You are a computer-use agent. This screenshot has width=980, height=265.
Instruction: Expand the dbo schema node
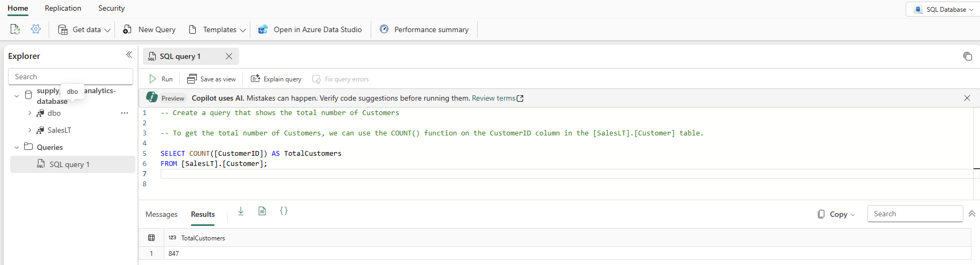point(29,113)
